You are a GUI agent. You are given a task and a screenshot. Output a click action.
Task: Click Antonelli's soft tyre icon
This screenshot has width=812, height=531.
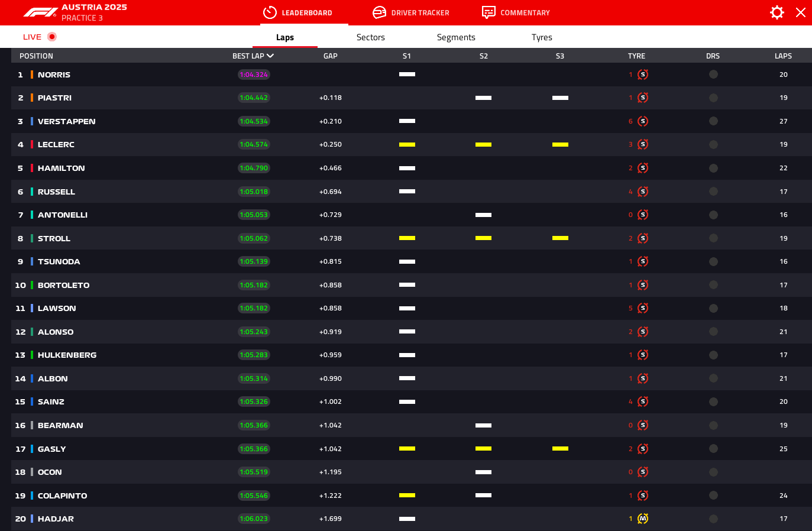click(x=643, y=215)
